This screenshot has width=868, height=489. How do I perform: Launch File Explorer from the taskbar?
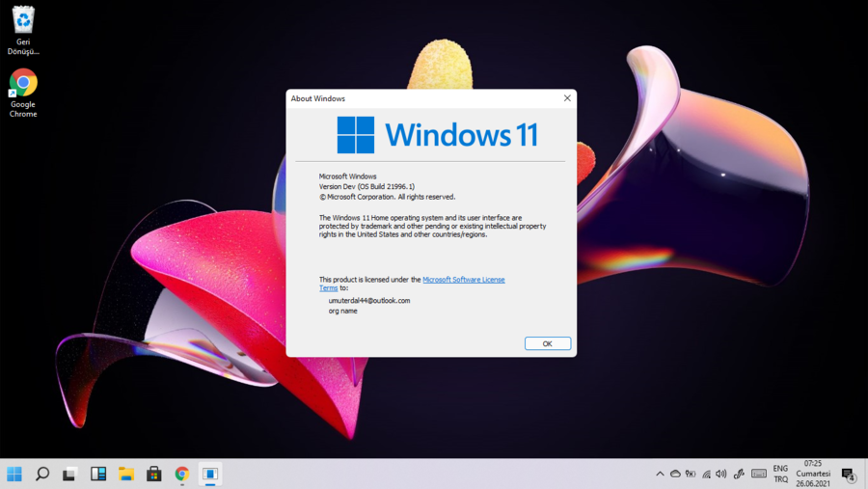pos(126,474)
